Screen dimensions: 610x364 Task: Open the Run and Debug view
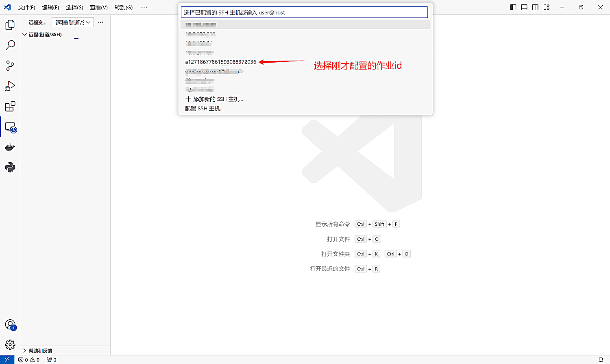[x=10, y=86]
